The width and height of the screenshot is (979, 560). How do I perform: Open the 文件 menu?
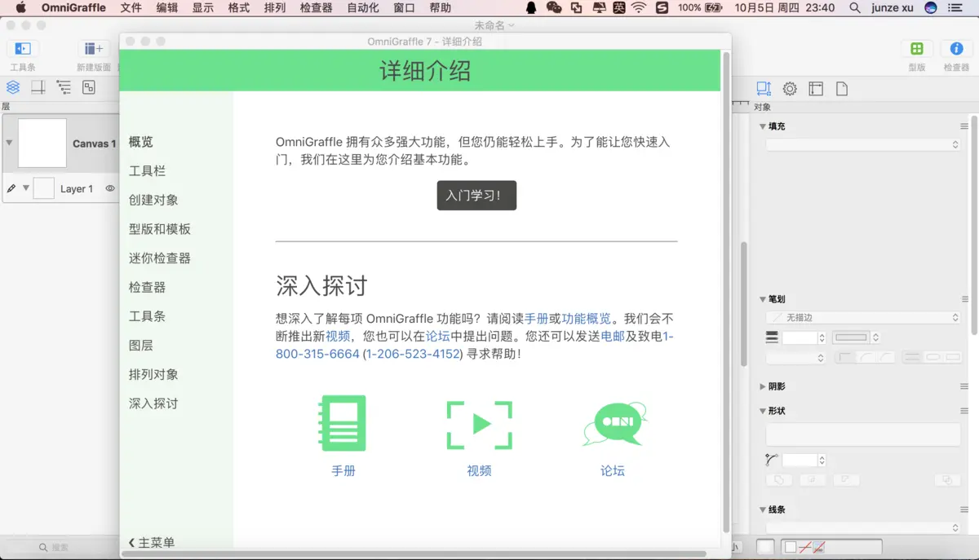tap(131, 8)
